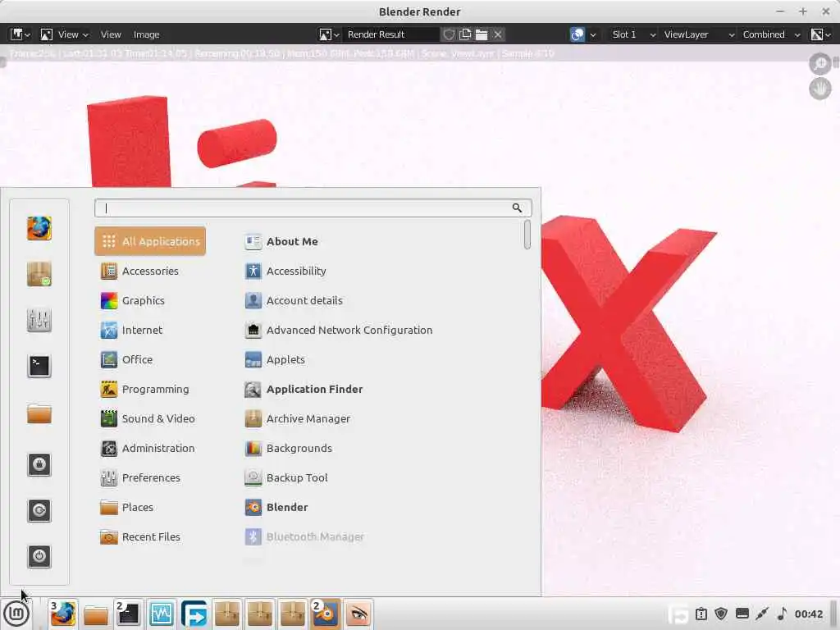Open System Settings mixer icon in favorites
The width and height of the screenshot is (840, 630).
[x=39, y=321]
